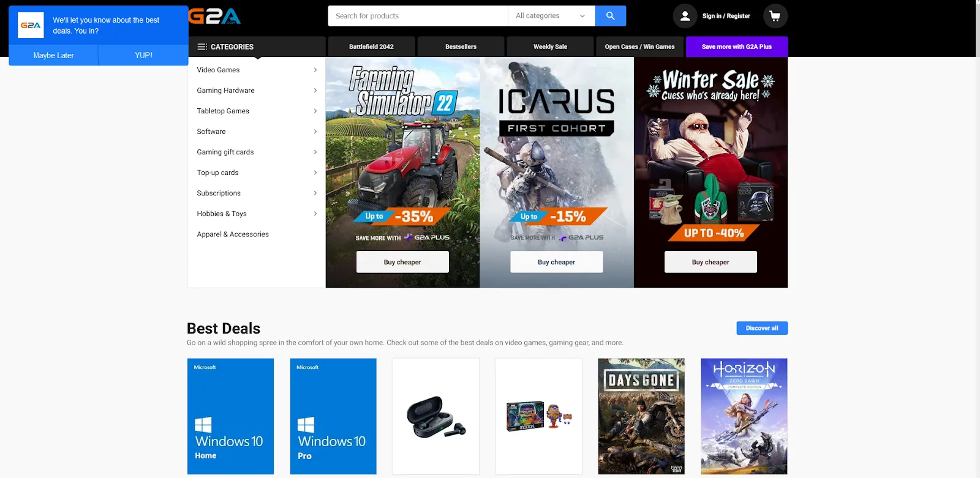Viewport: 980px width, 478px height.
Task: Open Windows 10 Pro product card
Action: [333, 416]
